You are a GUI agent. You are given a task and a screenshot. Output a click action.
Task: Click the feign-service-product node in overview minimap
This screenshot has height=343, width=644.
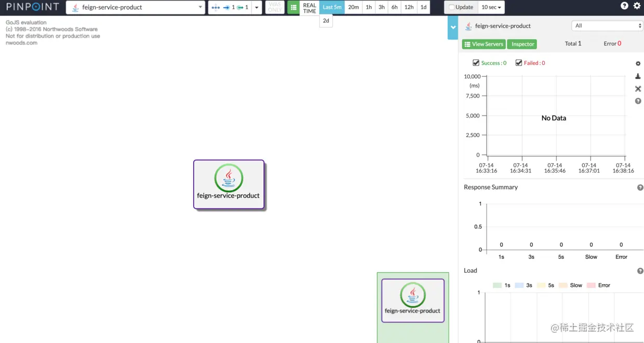413,300
